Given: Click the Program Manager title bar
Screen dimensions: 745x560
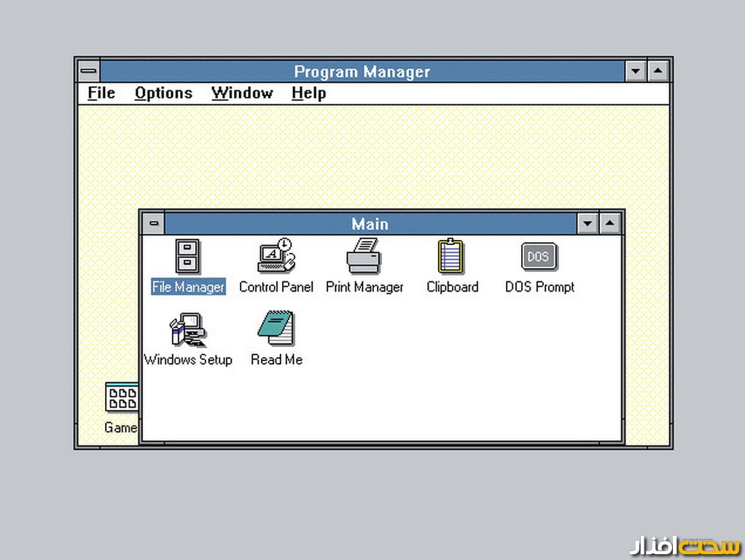Looking at the screenshot, I should (362, 71).
